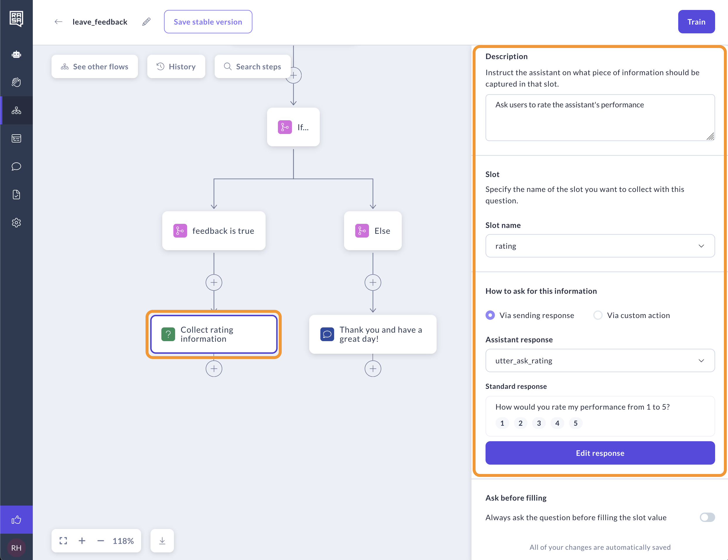Click the pencil icon to rename flow
Screen dimensions: 728x560
[146, 22]
